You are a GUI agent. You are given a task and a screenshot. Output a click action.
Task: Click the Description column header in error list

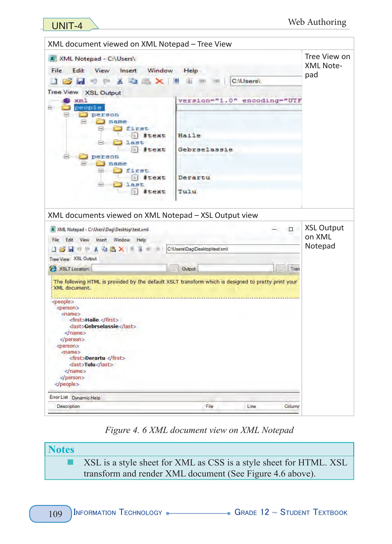[x=68, y=406]
